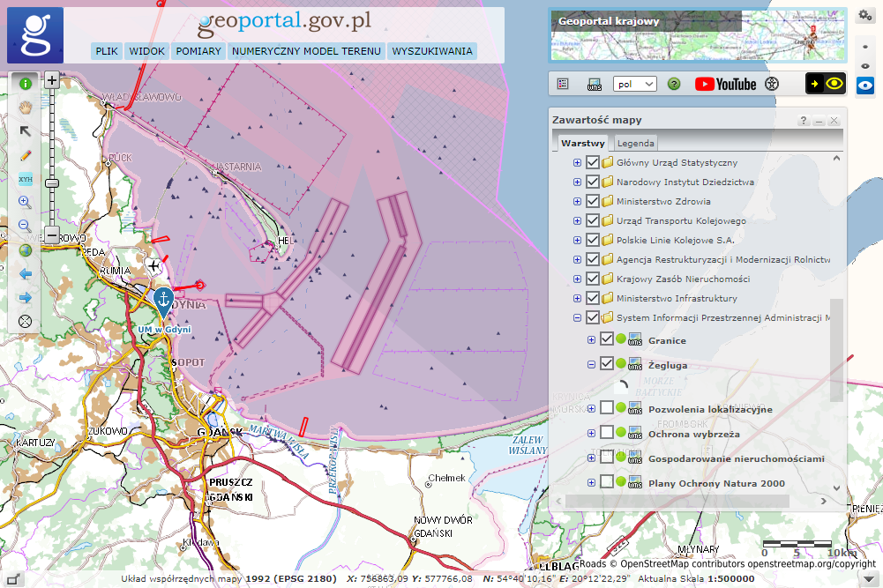Viewport: 883px width, 588px height.
Task: Open the WYSZUKIWANIA menu
Action: [x=432, y=51]
